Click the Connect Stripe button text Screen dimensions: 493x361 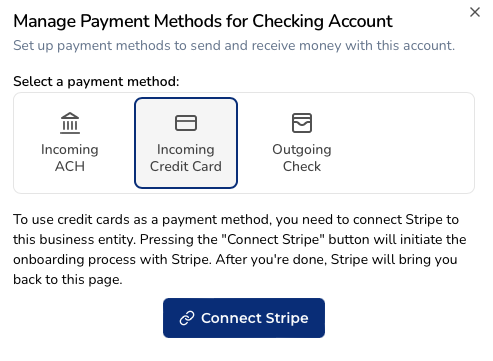point(255,318)
